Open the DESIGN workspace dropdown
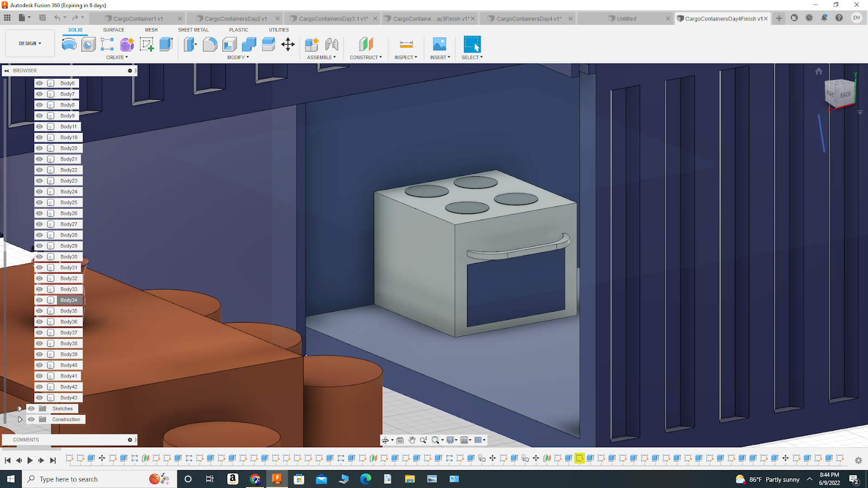 pos(29,43)
